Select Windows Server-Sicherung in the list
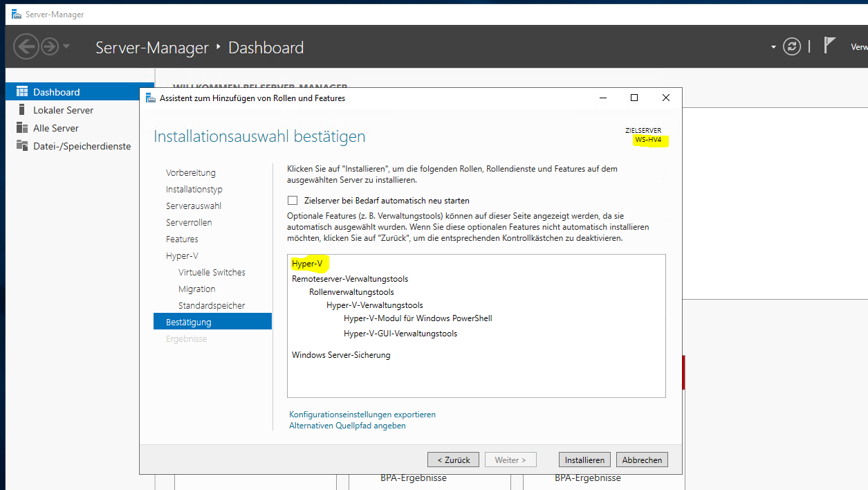Image resolution: width=868 pixels, height=490 pixels. coord(341,355)
